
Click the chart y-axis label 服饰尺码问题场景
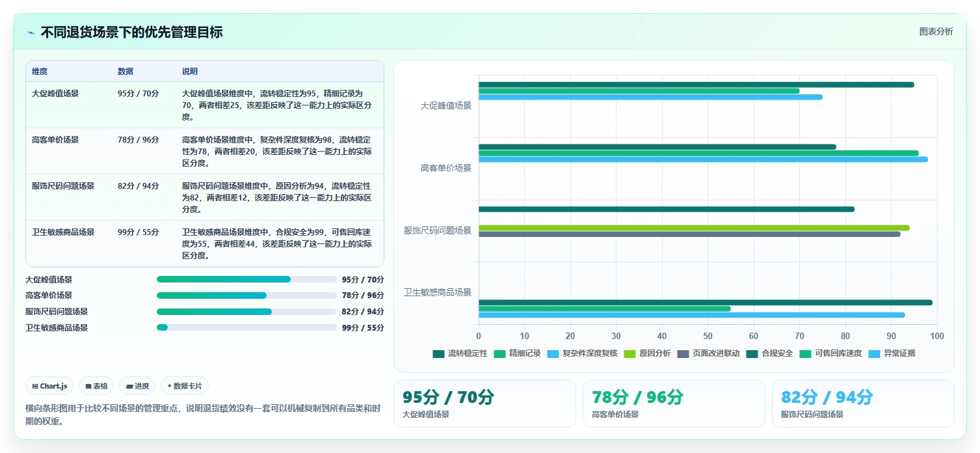[x=438, y=230]
